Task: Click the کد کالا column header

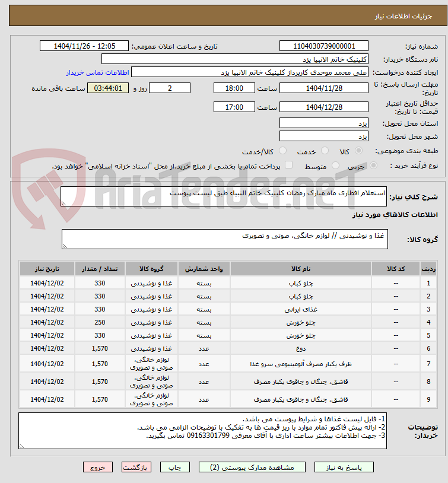Action: [x=396, y=269]
